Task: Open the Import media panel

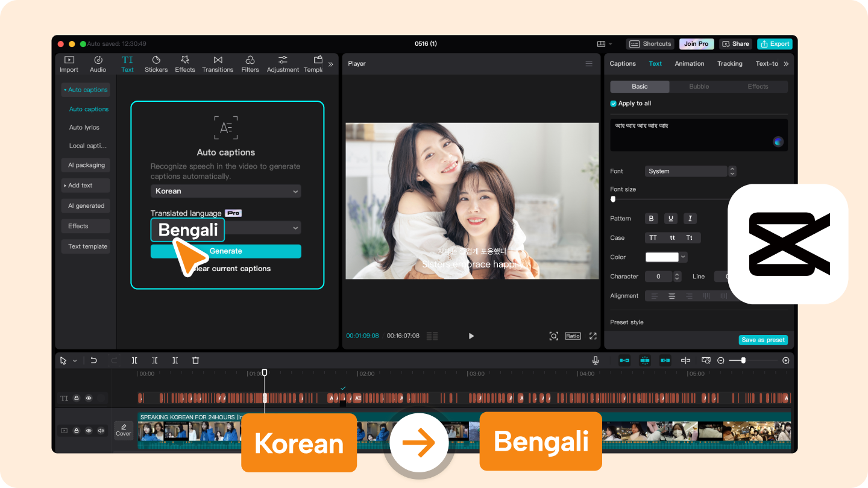Action: pos(69,64)
